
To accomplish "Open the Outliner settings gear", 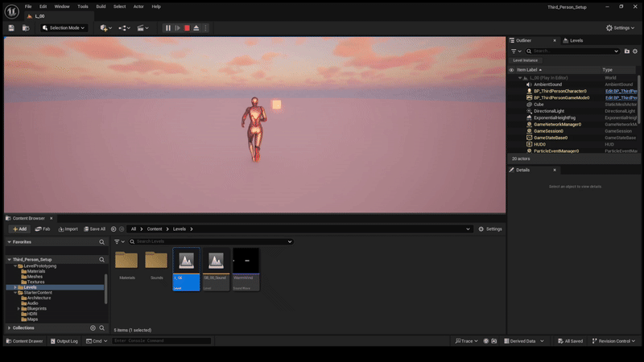I will (x=635, y=51).
